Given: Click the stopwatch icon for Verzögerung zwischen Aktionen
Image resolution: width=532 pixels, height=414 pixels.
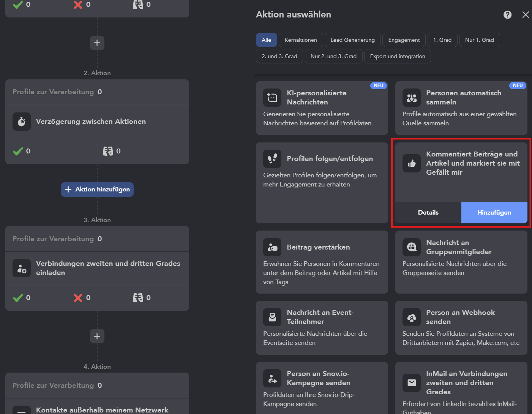Looking at the screenshot, I should click(22, 122).
